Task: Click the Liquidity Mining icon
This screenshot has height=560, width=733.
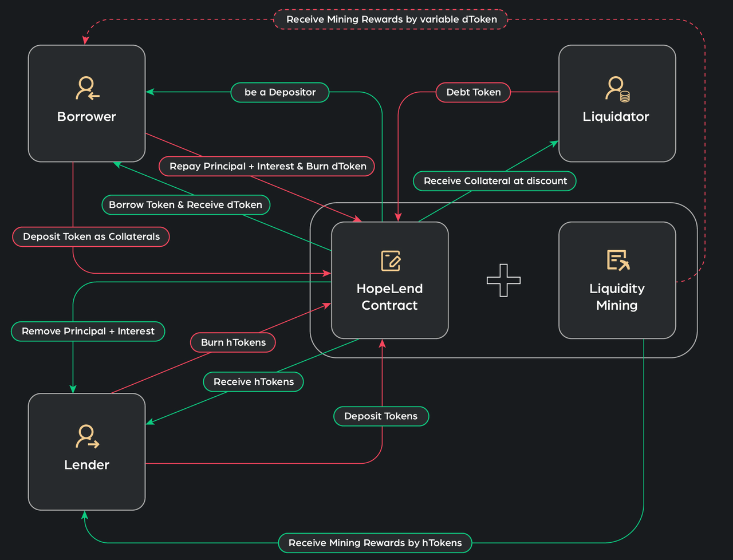Action: pos(617,260)
